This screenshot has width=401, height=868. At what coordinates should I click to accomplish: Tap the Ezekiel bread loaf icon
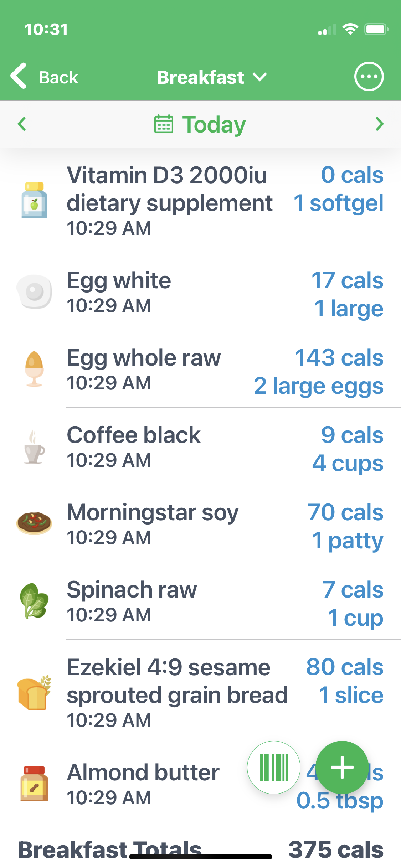click(34, 693)
